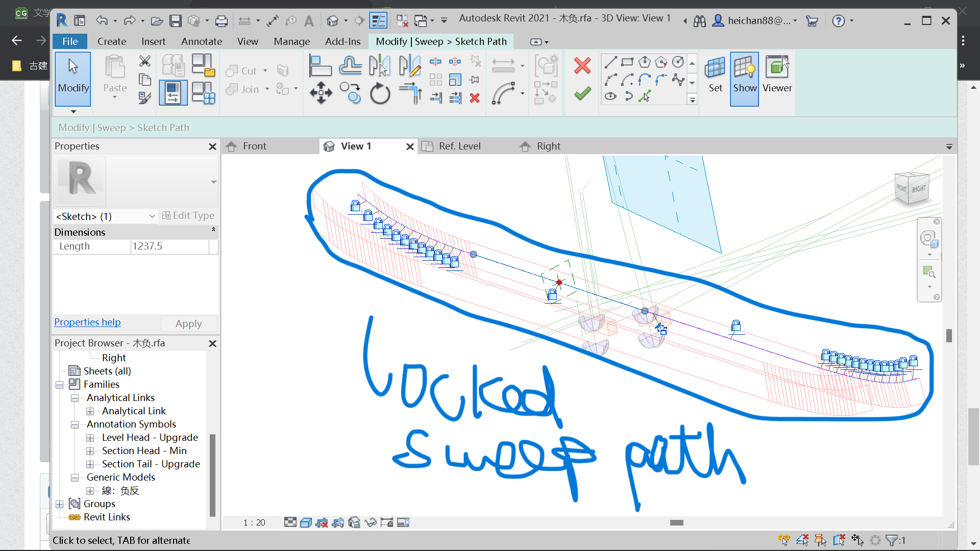The width and height of the screenshot is (980, 551).
Task: Click the Save icon in Quick Access Toolbar
Action: tap(176, 20)
